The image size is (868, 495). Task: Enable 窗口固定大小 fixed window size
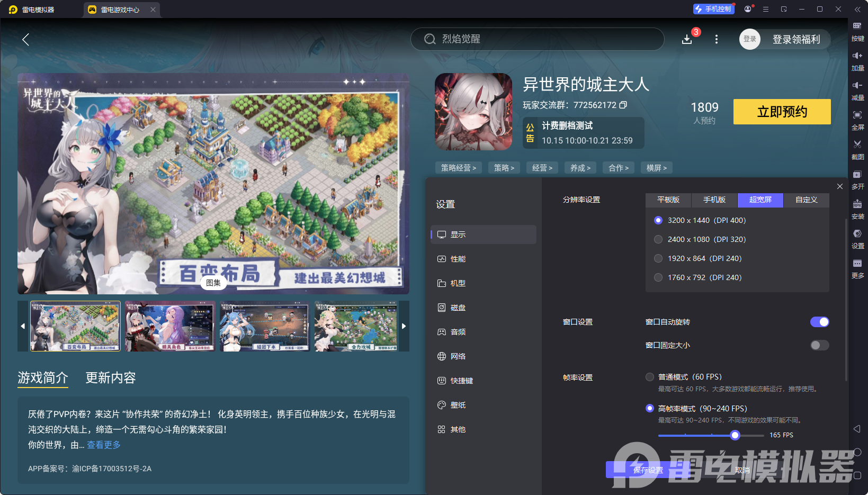coord(819,345)
